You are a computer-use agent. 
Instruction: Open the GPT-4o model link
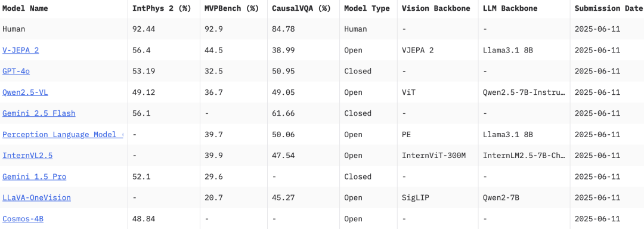click(16, 71)
